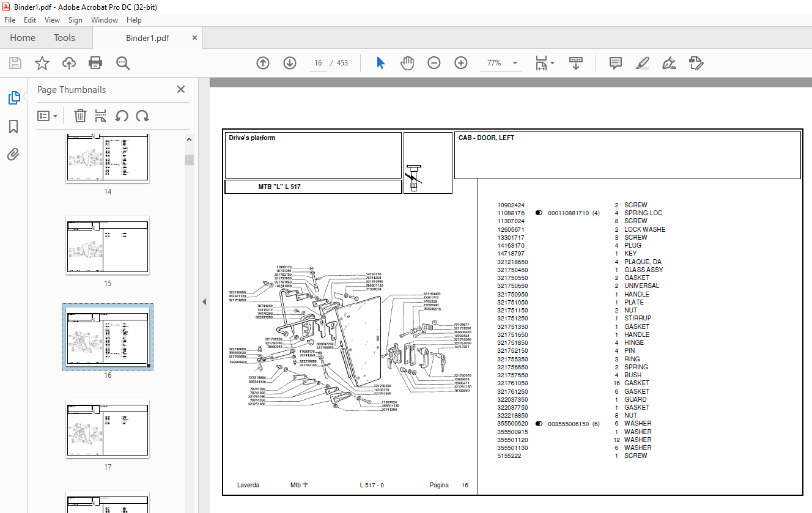812x513 pixels.
Task: Select page 15 thumbnail
Action: pyautogui.click(x=108, y=245)
